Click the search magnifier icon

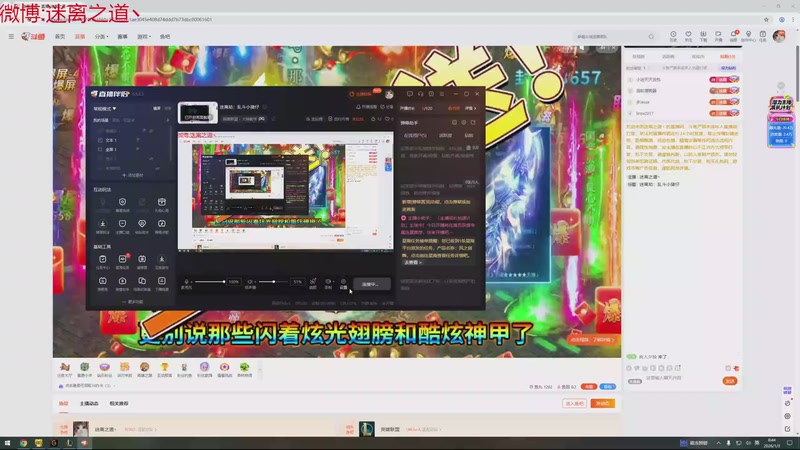(651, 37)
